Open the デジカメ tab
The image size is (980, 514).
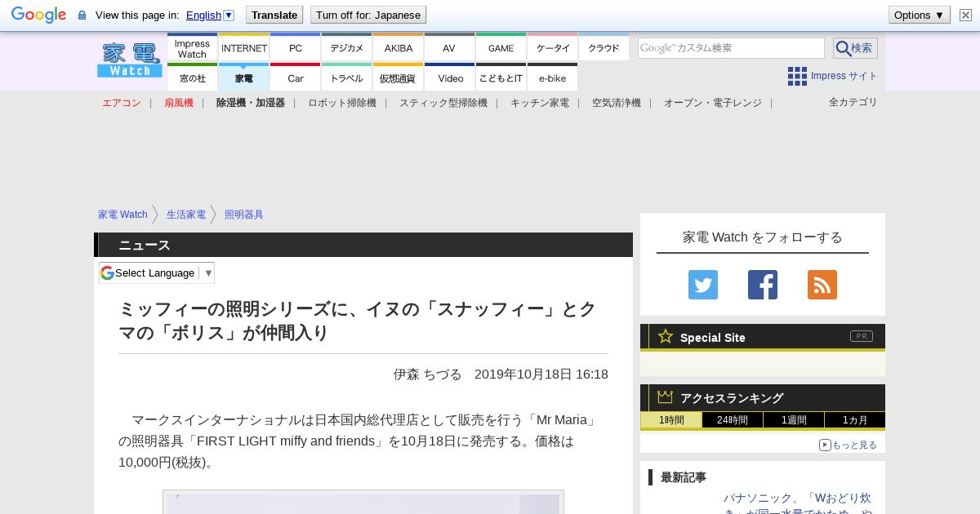[x=346, y=48]
